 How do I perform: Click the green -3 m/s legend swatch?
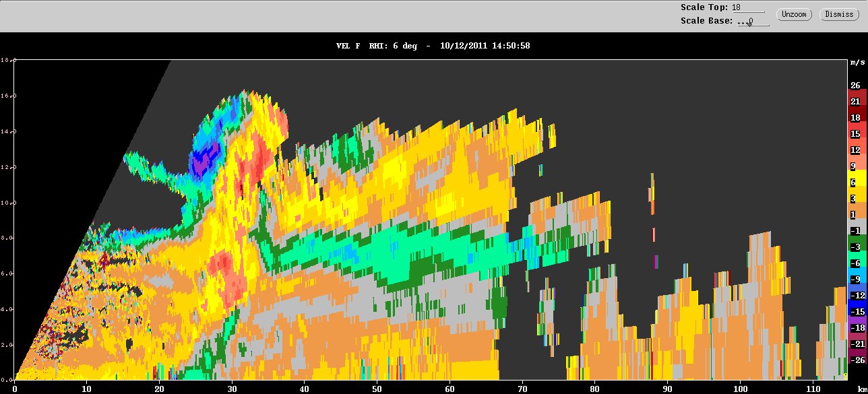pos(855,247)
